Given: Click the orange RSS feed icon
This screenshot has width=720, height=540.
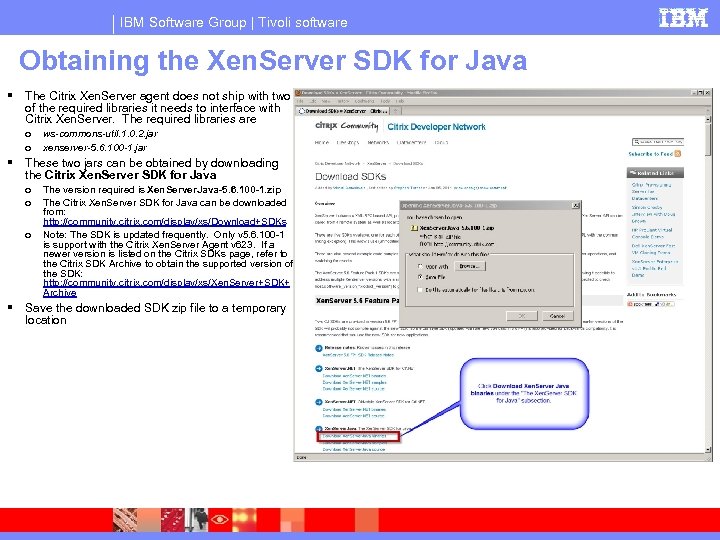Looking at the screenshot, I should coord(678,154).
